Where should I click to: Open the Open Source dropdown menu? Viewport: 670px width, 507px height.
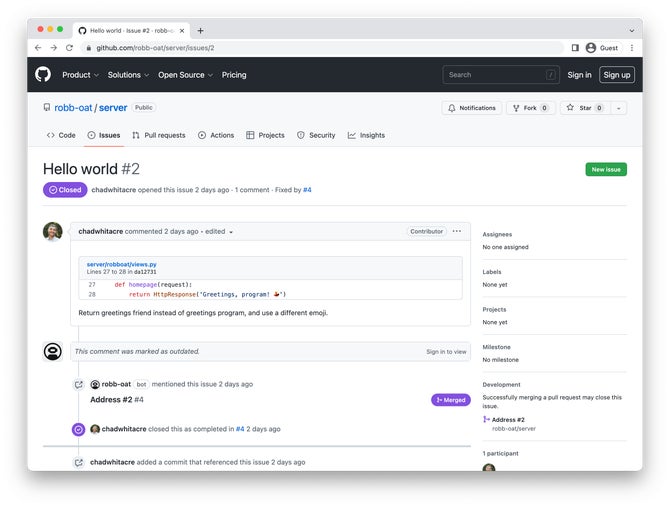185,75
